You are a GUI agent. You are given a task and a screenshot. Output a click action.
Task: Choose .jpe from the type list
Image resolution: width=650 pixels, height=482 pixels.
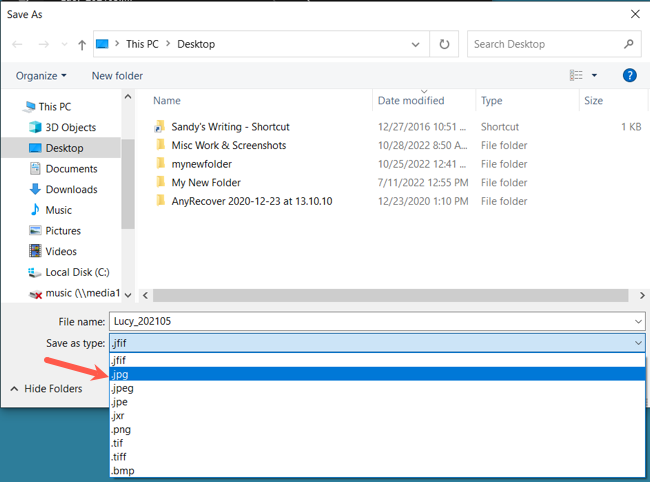[377, 402]
